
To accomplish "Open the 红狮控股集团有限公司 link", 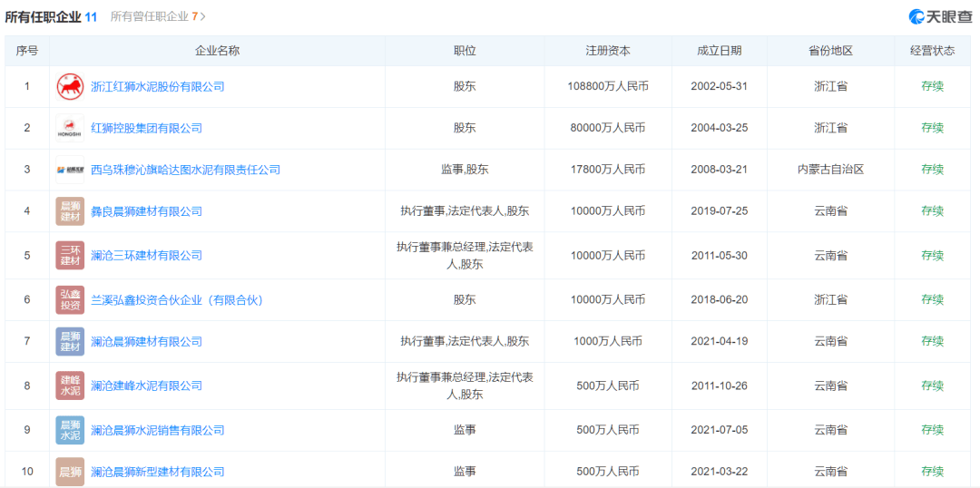I will point(146,129).
